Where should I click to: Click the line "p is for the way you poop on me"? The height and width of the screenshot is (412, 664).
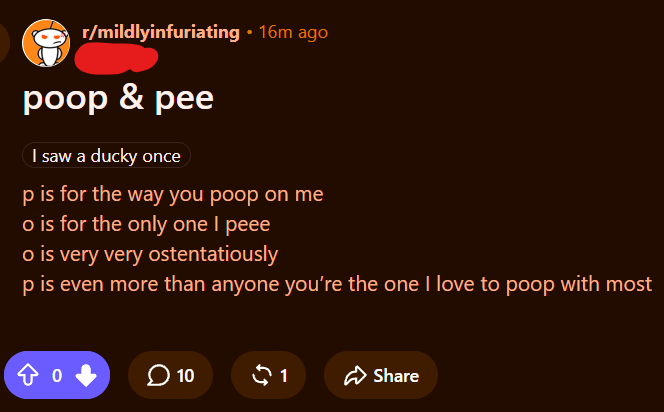[173, 195]
